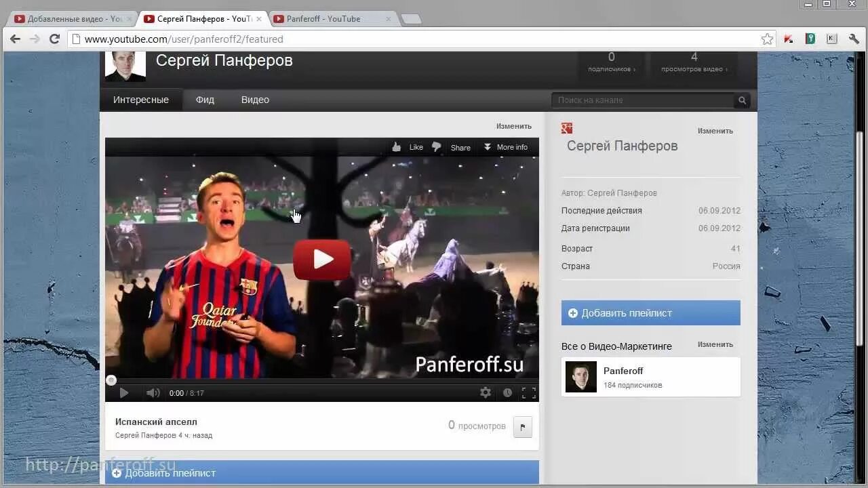This screenshot has height=488, width=868.
Task: Click the Возраст 41 row
Action: tap(651, 249)
